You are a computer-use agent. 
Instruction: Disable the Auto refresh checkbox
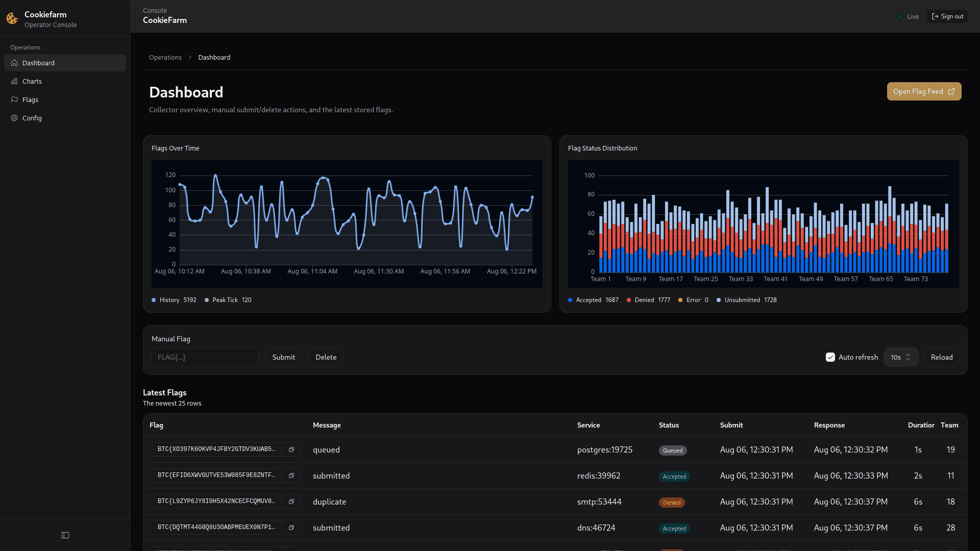click(x=830, y=357)
